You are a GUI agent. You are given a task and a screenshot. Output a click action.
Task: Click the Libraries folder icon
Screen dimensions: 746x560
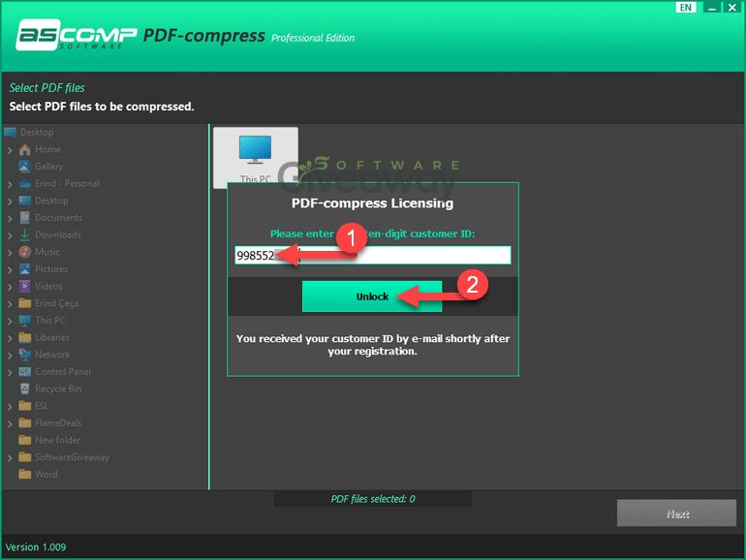point(25,337)
